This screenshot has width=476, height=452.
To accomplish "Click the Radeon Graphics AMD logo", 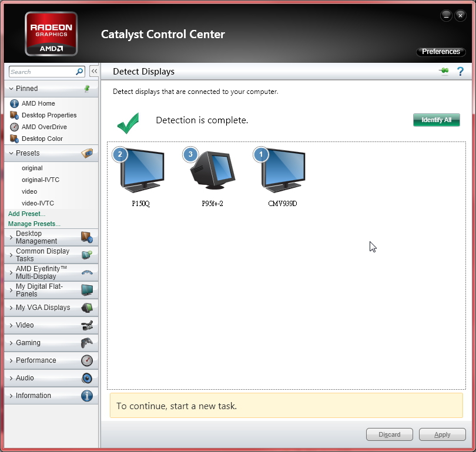I will coord(51,33).
